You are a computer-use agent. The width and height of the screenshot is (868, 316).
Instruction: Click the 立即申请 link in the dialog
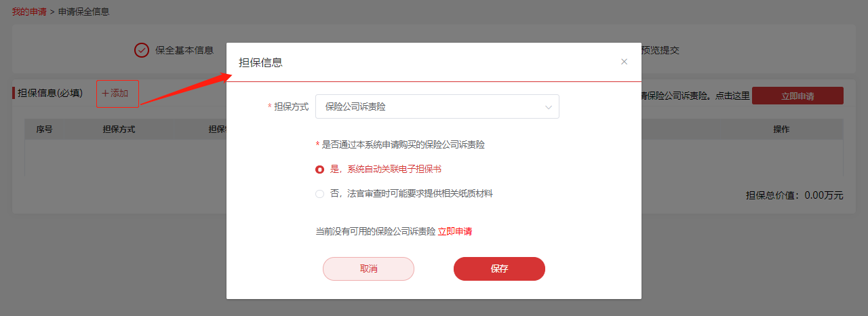pos(455,232)
